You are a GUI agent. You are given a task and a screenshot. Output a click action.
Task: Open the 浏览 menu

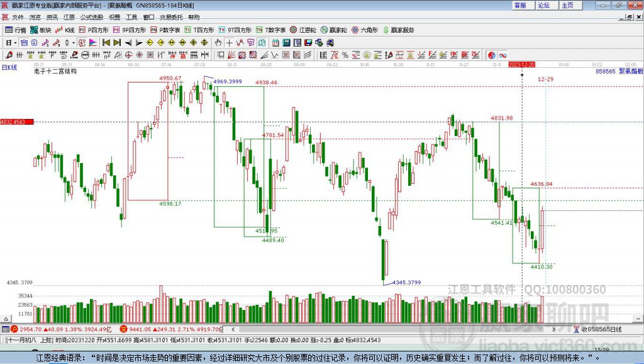point(35,17)
